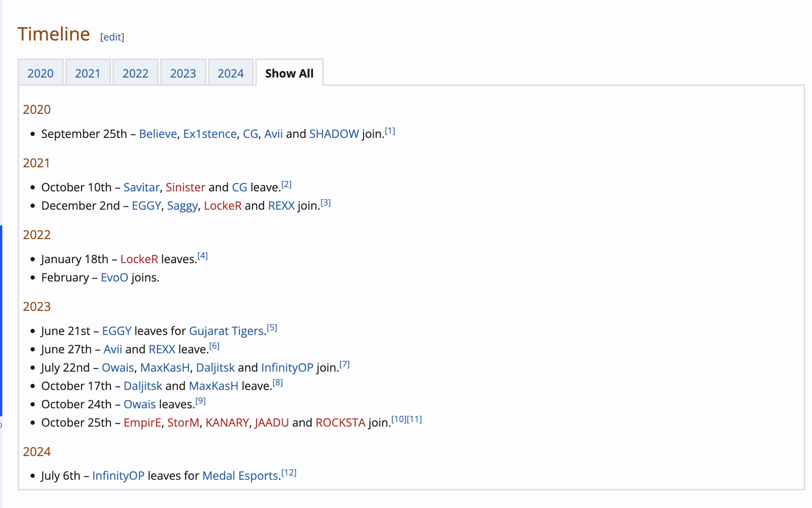This screenshot has width=812, height=508.
Task: Open the red KANARY link
Action: coord(227,422)
